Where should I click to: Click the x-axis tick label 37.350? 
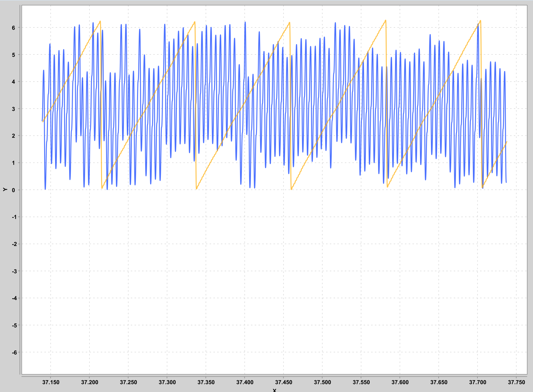tap(206, 382)
